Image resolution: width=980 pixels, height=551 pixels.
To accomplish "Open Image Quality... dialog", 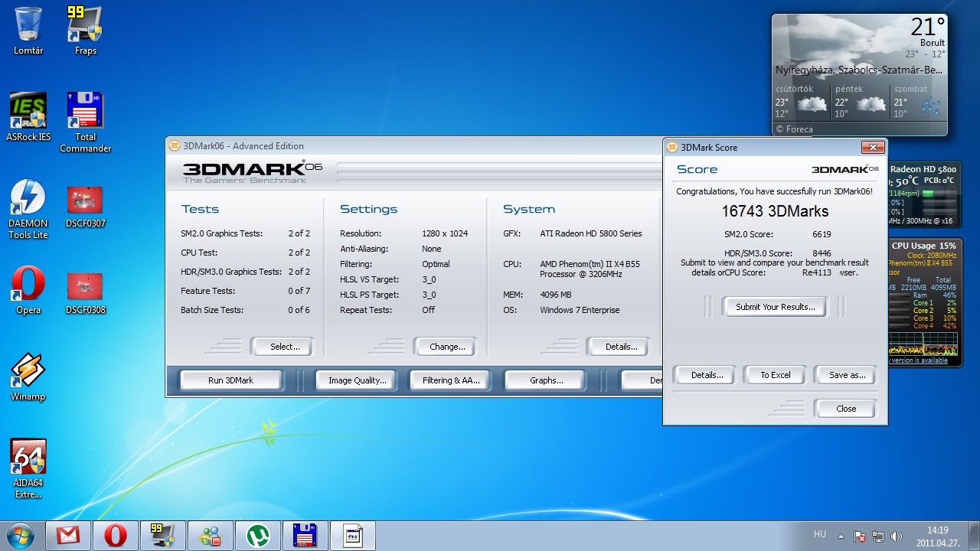I will [357, 380].
